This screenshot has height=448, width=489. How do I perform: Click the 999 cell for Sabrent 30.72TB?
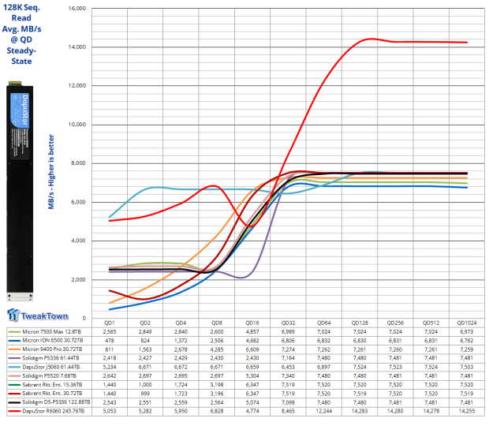click(145, 394)
